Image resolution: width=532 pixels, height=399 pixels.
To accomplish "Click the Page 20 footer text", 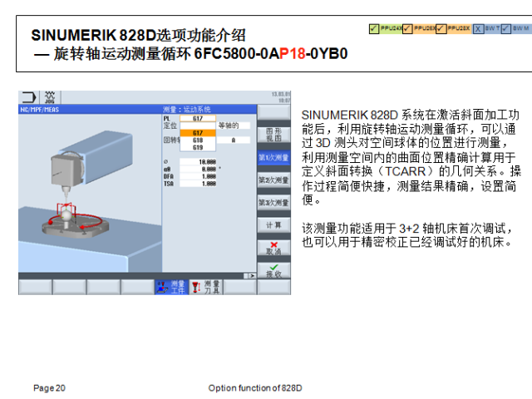I will 50,388.
